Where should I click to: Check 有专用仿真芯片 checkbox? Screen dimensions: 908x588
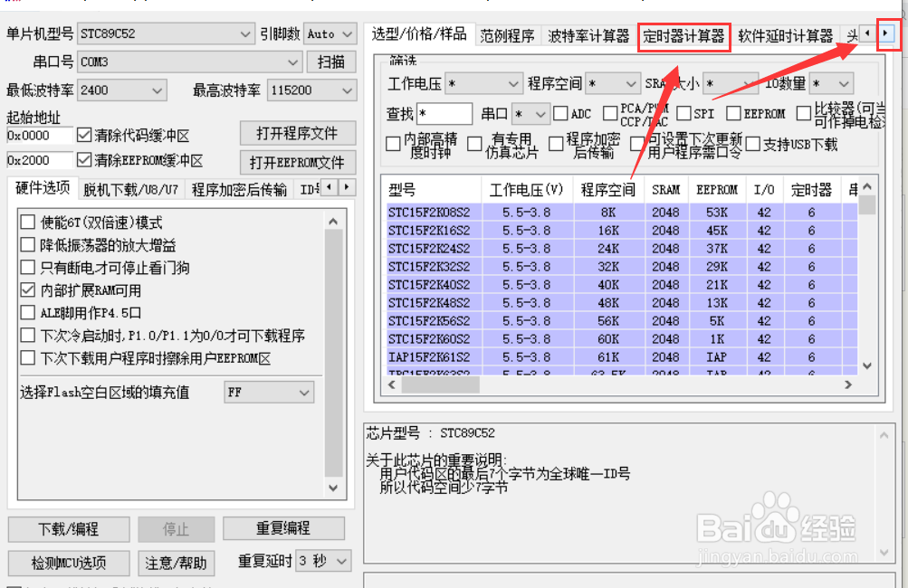pos(475,144)
